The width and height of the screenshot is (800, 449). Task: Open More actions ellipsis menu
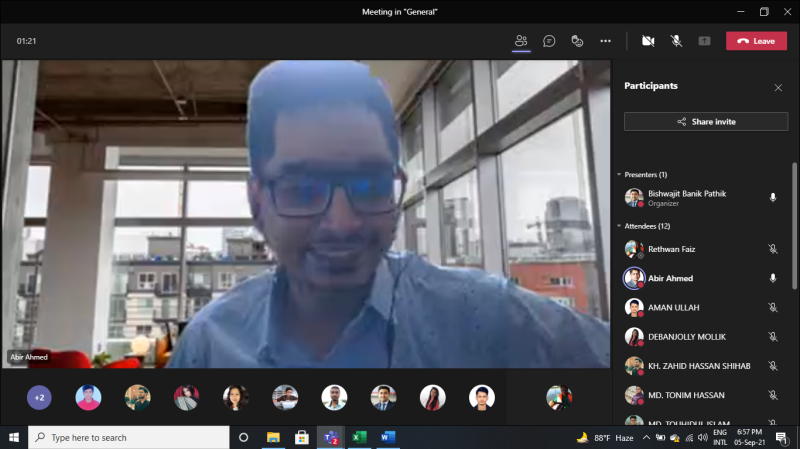click(x=605, y=41)
